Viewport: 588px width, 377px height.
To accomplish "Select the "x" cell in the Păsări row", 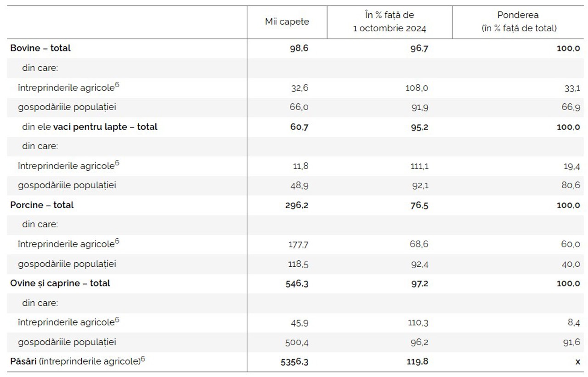I will coord(577,362).
